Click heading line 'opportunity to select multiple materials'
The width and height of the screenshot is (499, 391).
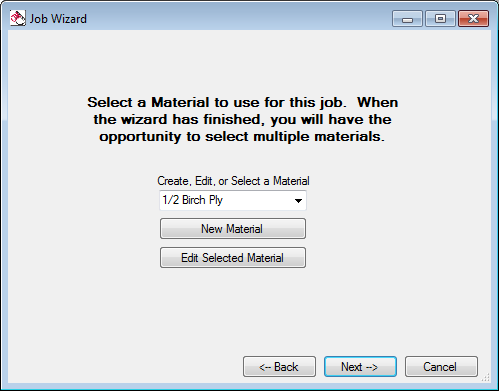click(x=242, y=137)
